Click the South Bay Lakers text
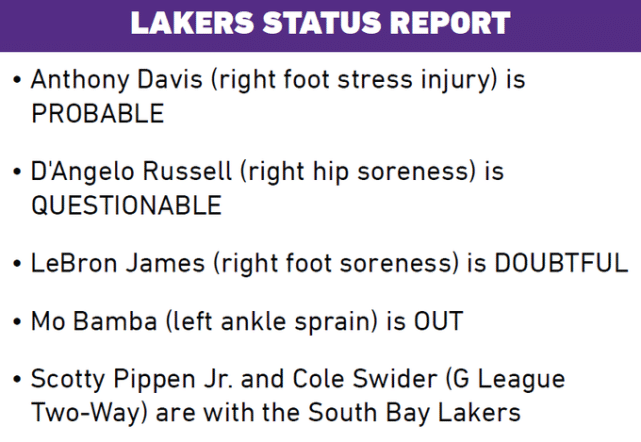This screenshot has height=442, width=641. pyautogui.click(x=414, y=412)
